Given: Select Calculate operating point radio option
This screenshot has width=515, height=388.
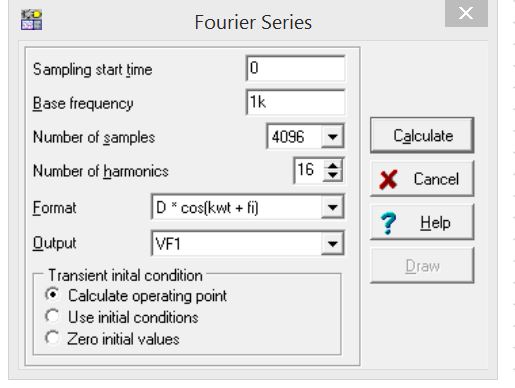Looking at the screenshot, I should tap(53, 295).
